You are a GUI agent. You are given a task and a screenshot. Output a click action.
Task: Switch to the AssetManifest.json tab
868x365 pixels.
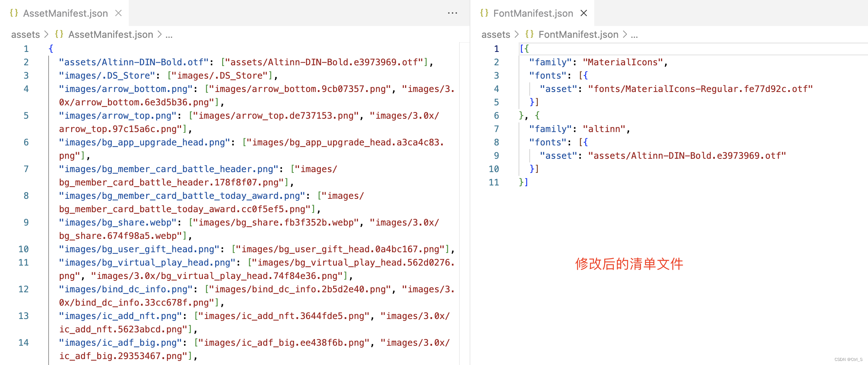click(x=66, y=13)
